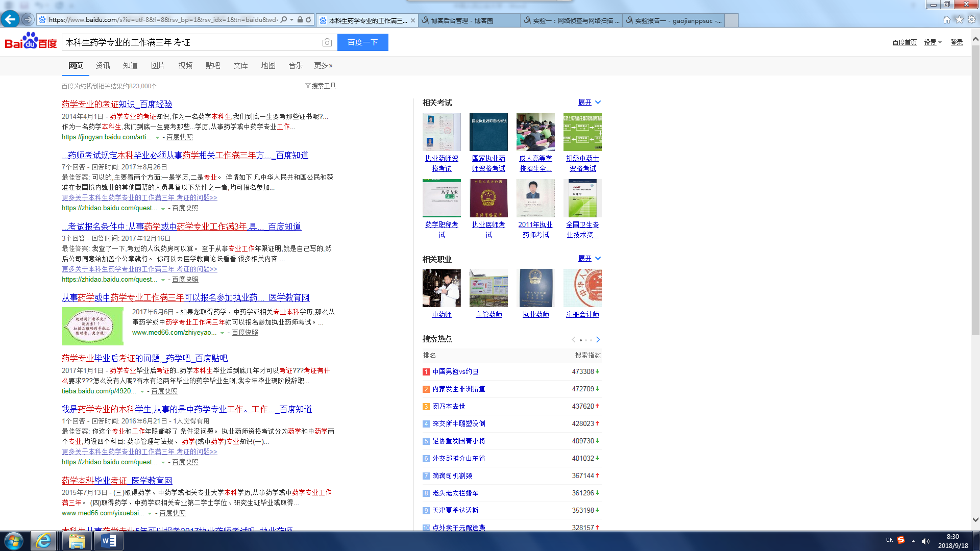Click the 执业药师 career thumbnail
This screenshot has width=980, height=551.
click(x=535, y=288)
